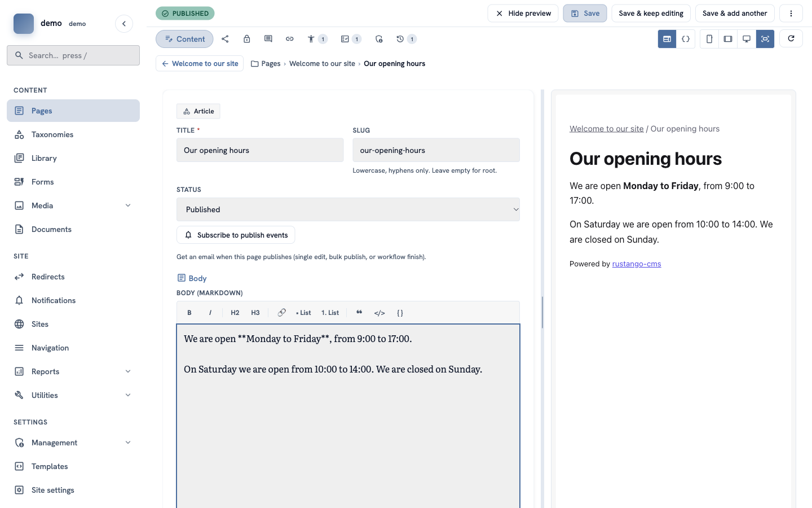This screenshot has height=508, width=812.
Task: Set preview to fit full width
Action: pos(765,39)
